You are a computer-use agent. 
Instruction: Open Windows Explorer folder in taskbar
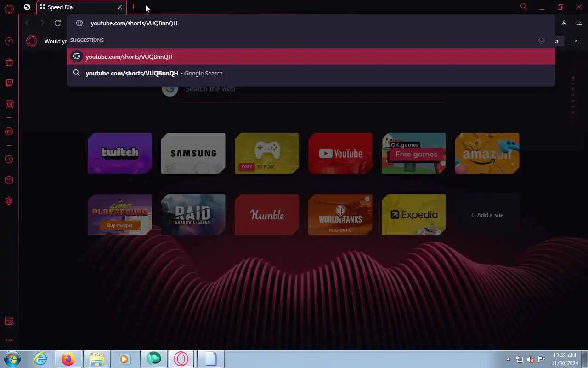(96, 359)
